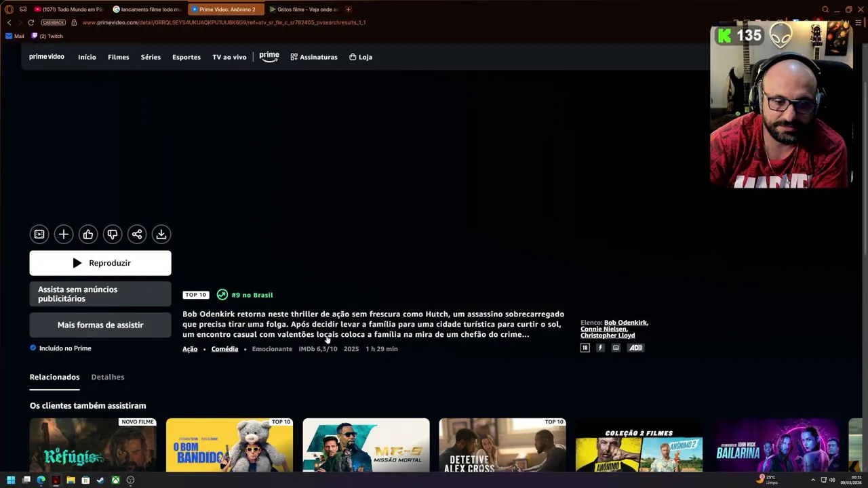Screen dimensions: 868x488
Task: Switch to Google lancamento filme tab
Action: 147,9
